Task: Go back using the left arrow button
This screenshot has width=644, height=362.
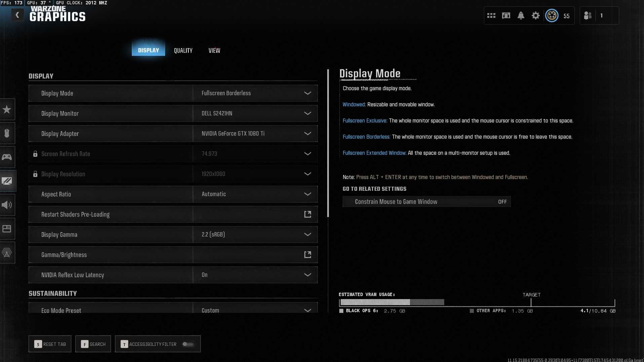Action: (17, 15)
